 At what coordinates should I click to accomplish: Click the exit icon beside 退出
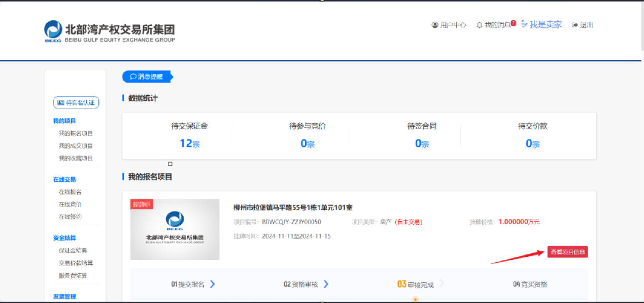(x=575, y=25)
